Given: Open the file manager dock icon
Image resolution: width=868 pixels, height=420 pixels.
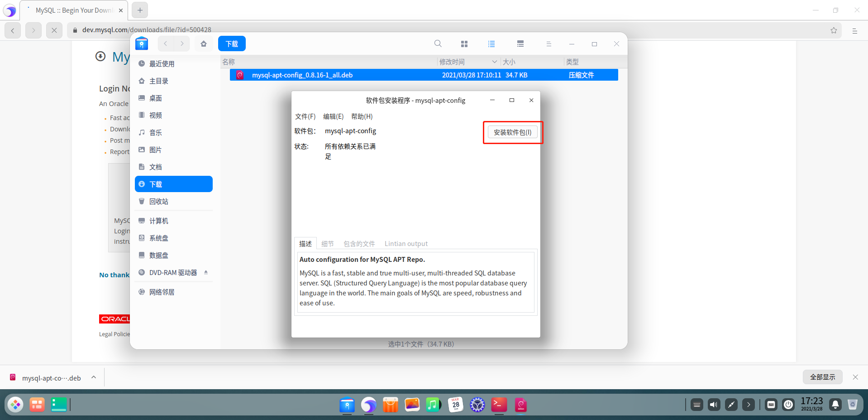Looking at the screenshot, I should point(347,405).
